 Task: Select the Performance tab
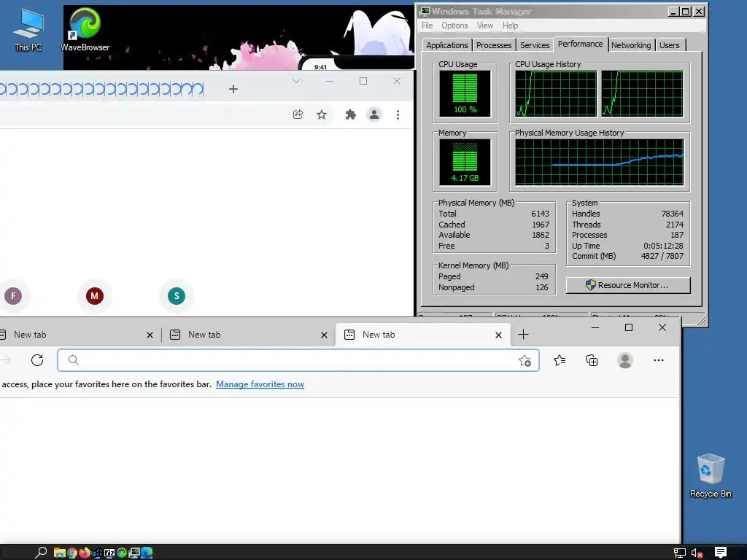pyautogui.click(x=580, y=44)
